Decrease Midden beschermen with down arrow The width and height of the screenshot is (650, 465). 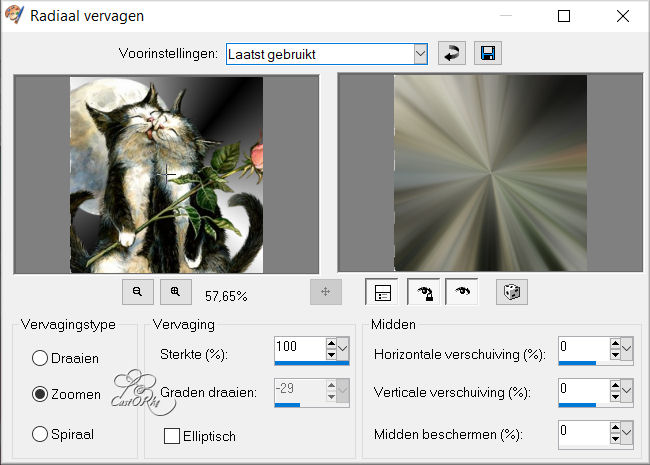point(615,438)
